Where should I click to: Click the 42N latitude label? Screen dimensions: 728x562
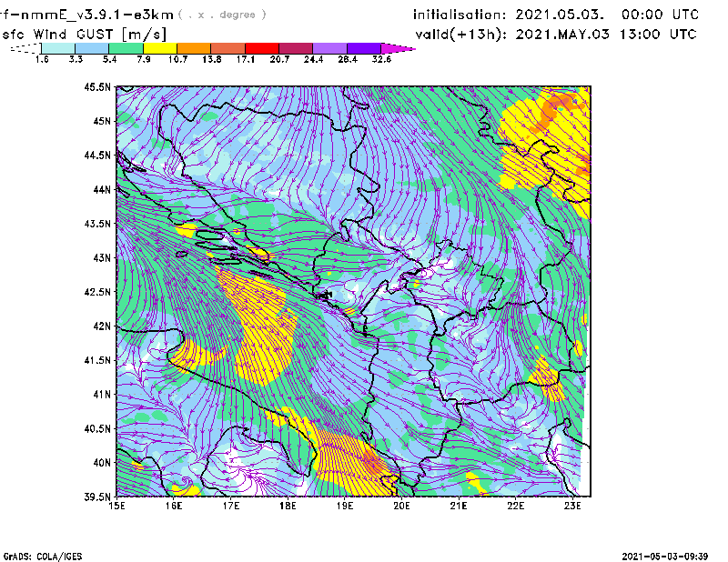click(x=102, y=326)
